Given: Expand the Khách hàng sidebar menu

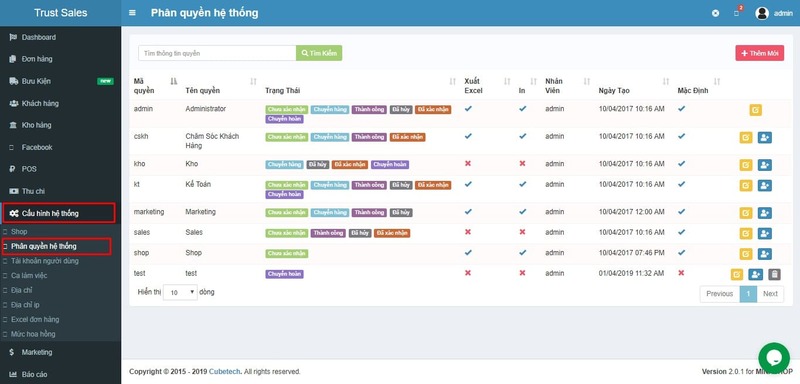Looking at the screenshot, I should point(60,103).
